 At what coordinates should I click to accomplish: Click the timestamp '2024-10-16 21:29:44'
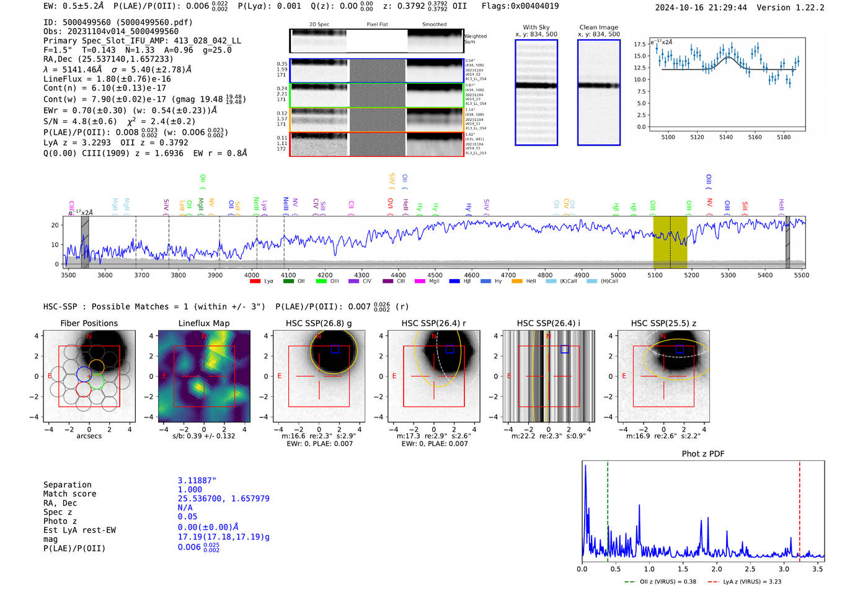click(x=701, y=7)
